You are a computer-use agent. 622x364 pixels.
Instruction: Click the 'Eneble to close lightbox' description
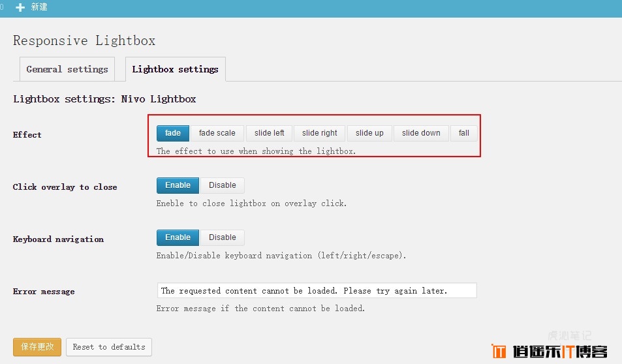point(251,204)
